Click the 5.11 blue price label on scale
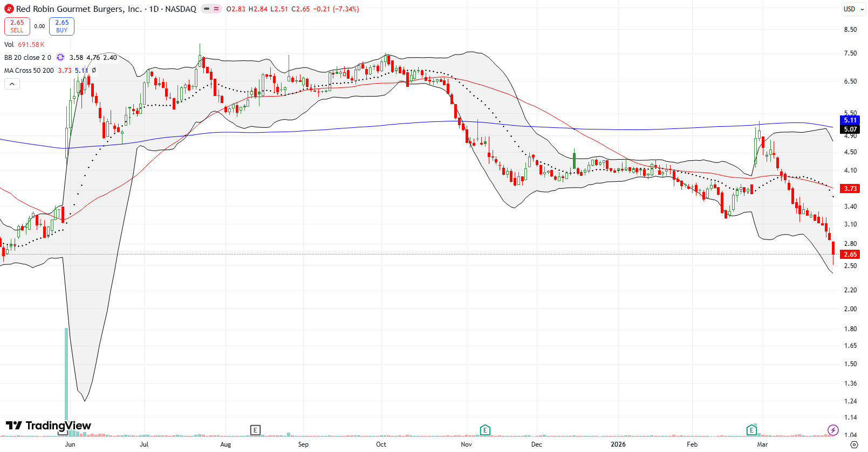The height and width of the screenshot is (452, 868). [850, 120]
